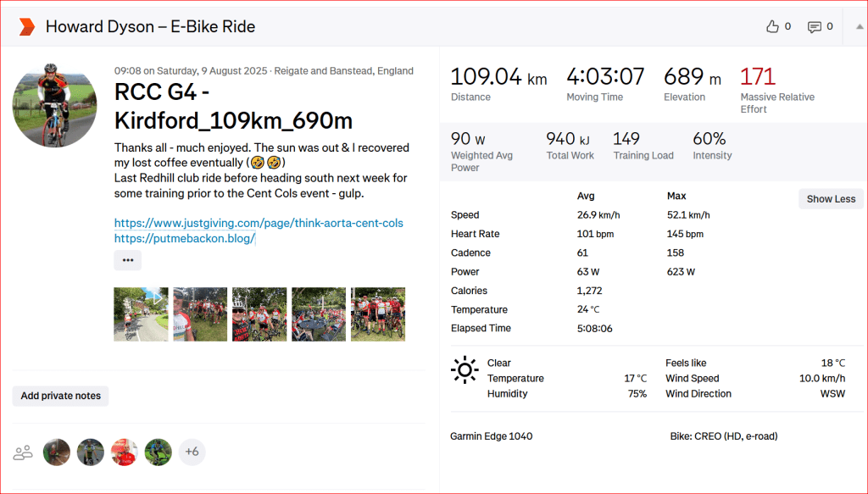Click the Garmin Edge 1040 device label
The width and height of the screenshot is (868, 494).
pos(492,436)
